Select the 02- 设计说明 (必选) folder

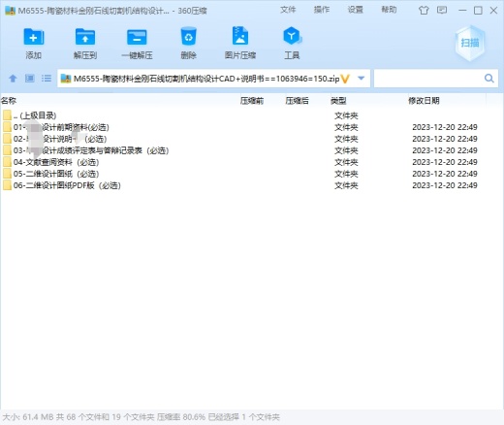(60, 139)
